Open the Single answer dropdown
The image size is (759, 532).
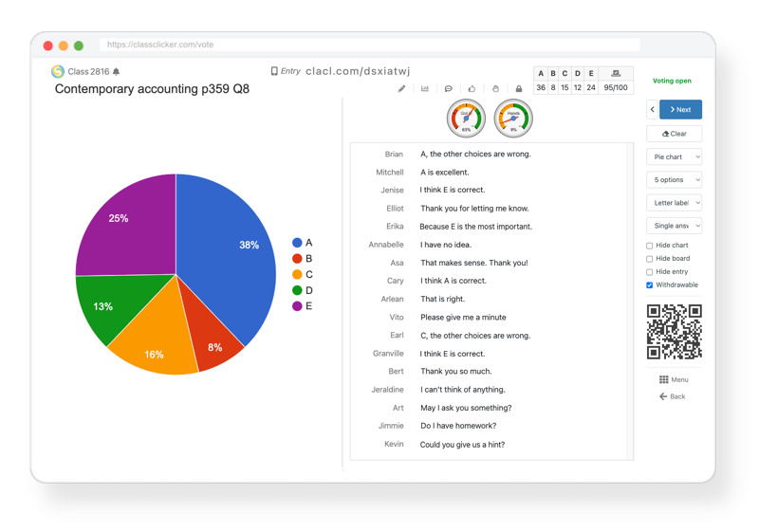tap(674, 226)
